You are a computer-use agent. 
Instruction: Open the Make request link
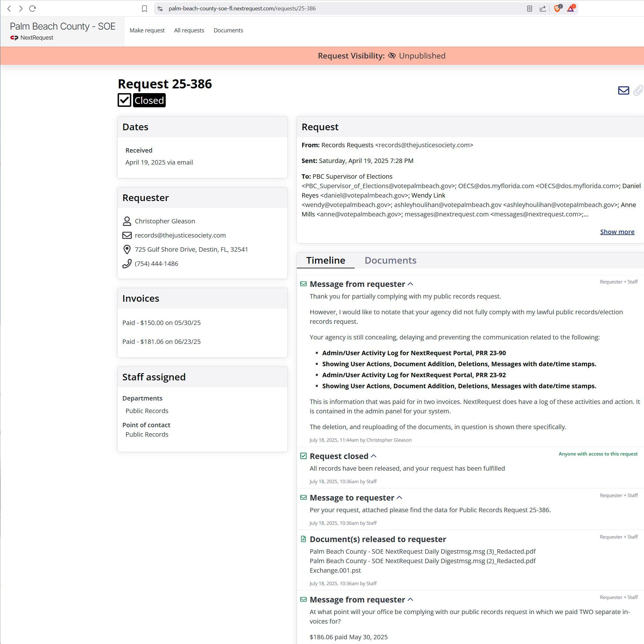147,30
